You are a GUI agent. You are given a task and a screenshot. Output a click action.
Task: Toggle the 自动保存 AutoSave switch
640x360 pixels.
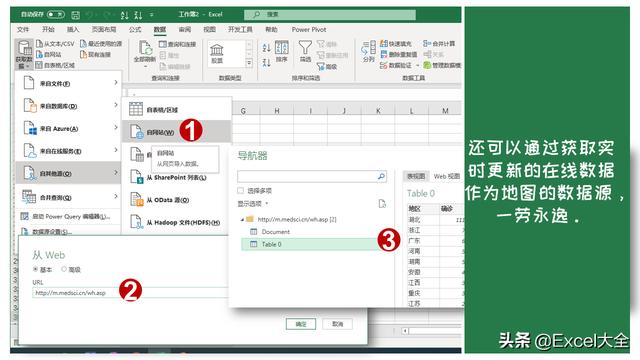point(56,14)
